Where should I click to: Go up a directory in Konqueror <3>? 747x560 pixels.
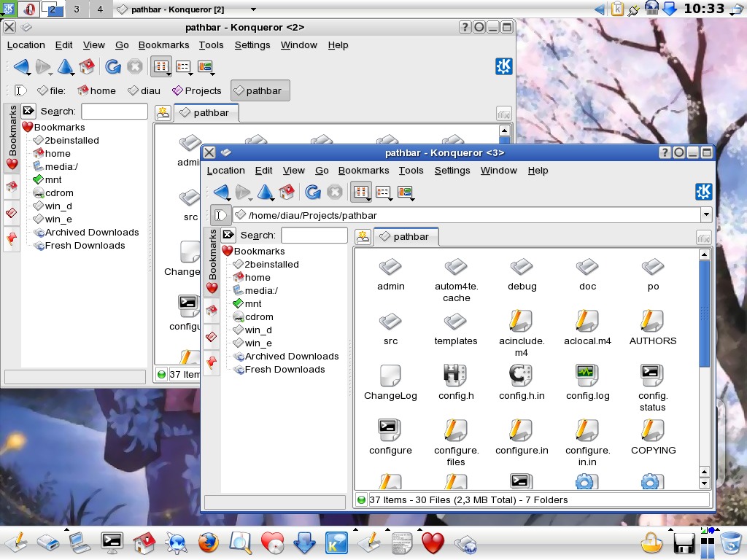(x=265, y=192)
